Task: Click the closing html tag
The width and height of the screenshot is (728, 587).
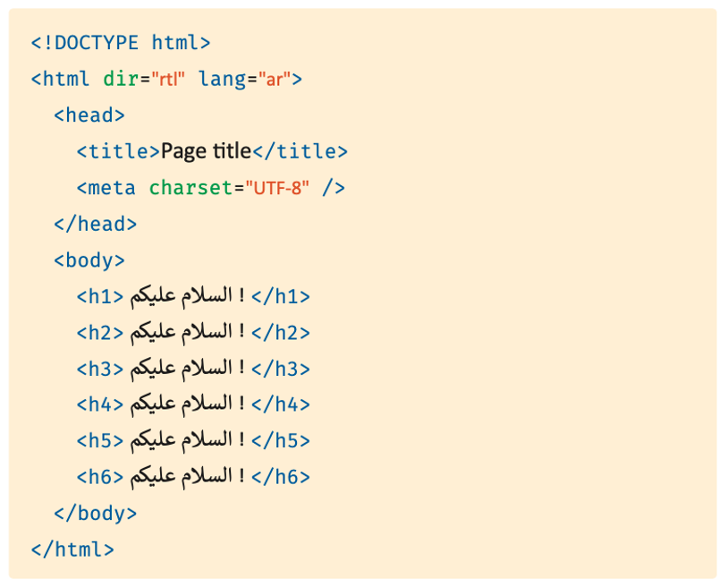Action: pyautogui.click(x=72, y=549)
